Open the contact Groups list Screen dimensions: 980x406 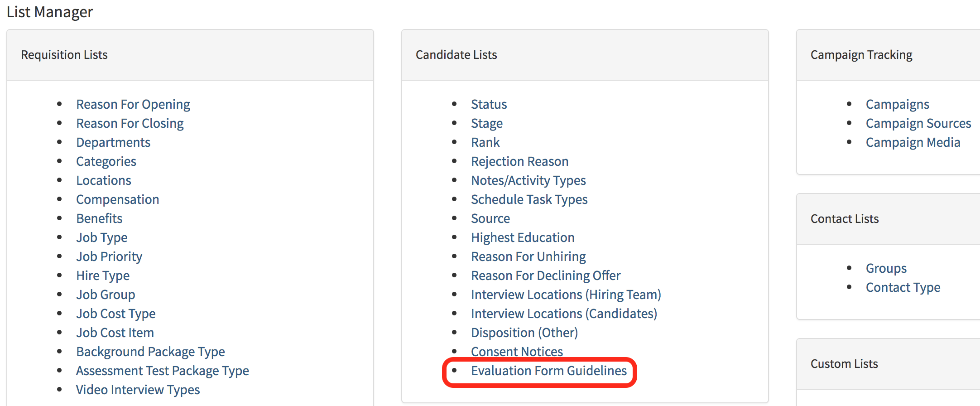(886, 268)
